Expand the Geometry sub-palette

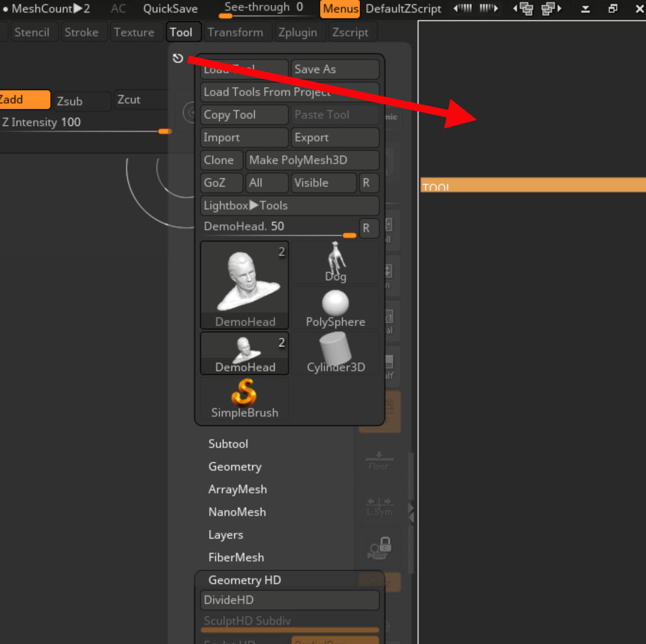[235, 466]
